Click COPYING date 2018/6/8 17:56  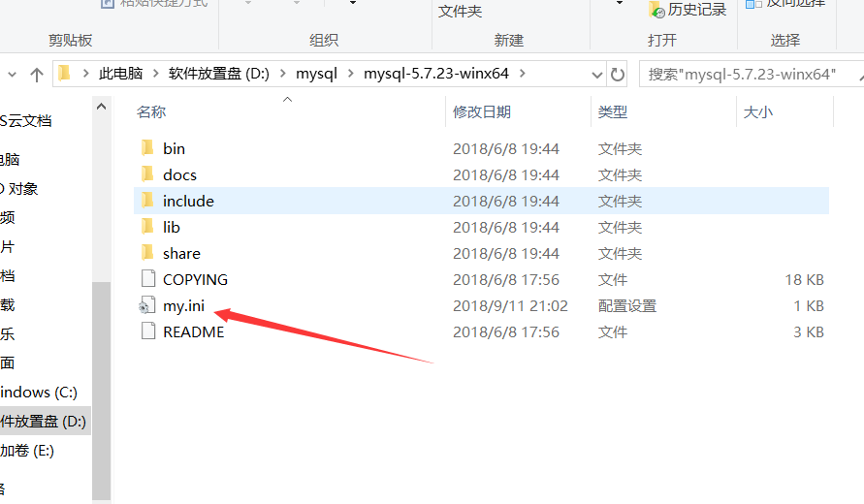tap(506, 280)
